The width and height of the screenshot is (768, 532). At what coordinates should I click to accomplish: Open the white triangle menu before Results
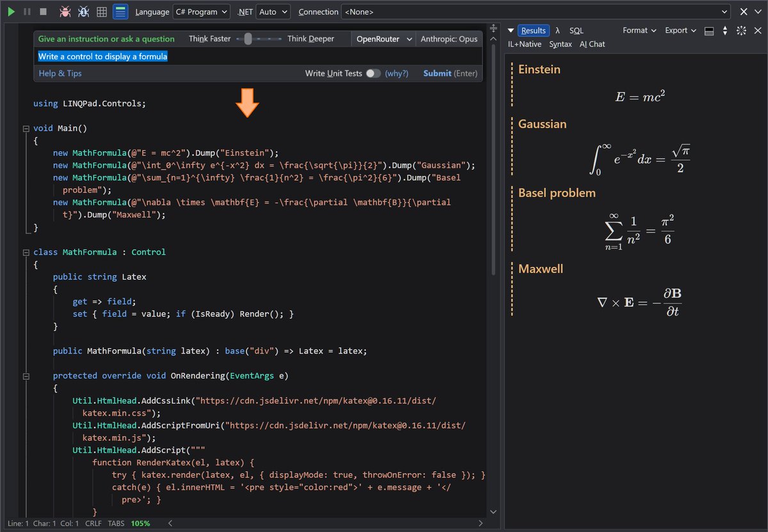point(510,31)
